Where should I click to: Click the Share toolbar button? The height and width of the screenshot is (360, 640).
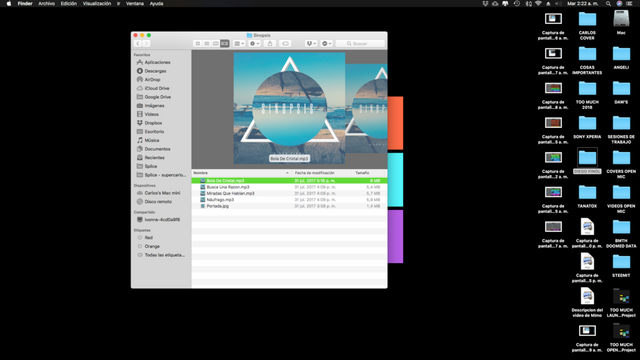tap(270, 43)
